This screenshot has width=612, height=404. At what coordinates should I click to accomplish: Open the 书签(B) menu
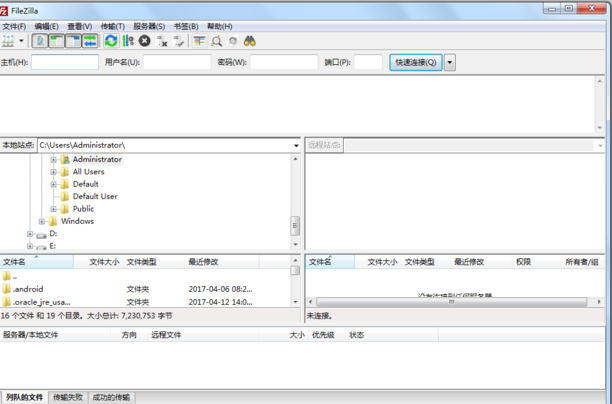pyautogui.click(x=186, y=26)
